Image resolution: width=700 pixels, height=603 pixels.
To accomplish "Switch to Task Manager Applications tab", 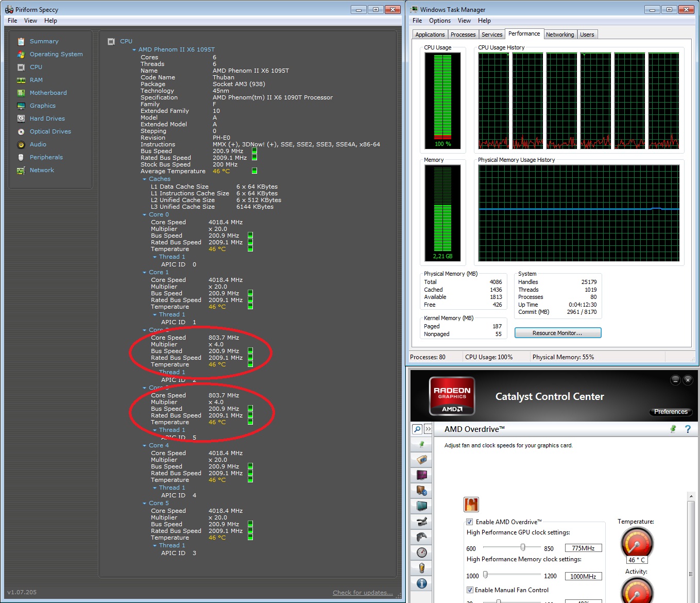I will coord(430,35).
